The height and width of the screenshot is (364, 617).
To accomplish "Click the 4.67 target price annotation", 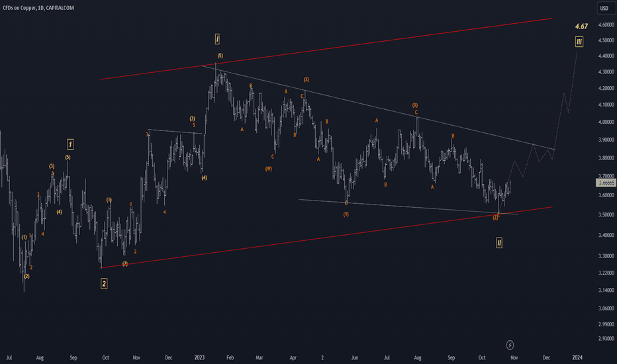I will 581,26.
